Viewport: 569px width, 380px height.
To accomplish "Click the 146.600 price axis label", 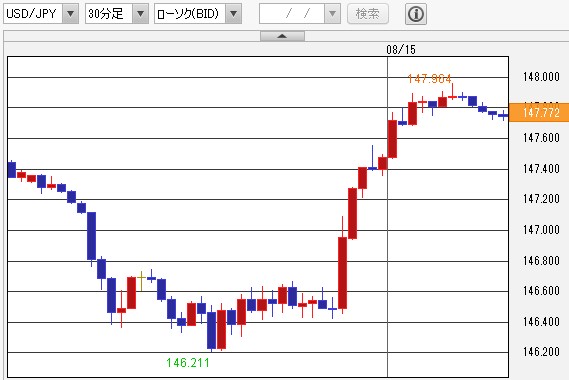I will (x=541, y=290).
